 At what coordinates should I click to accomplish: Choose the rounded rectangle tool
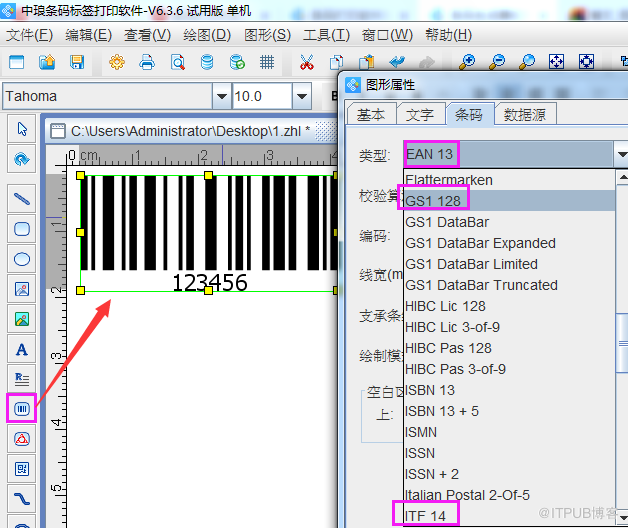click(x=21, y=229)
